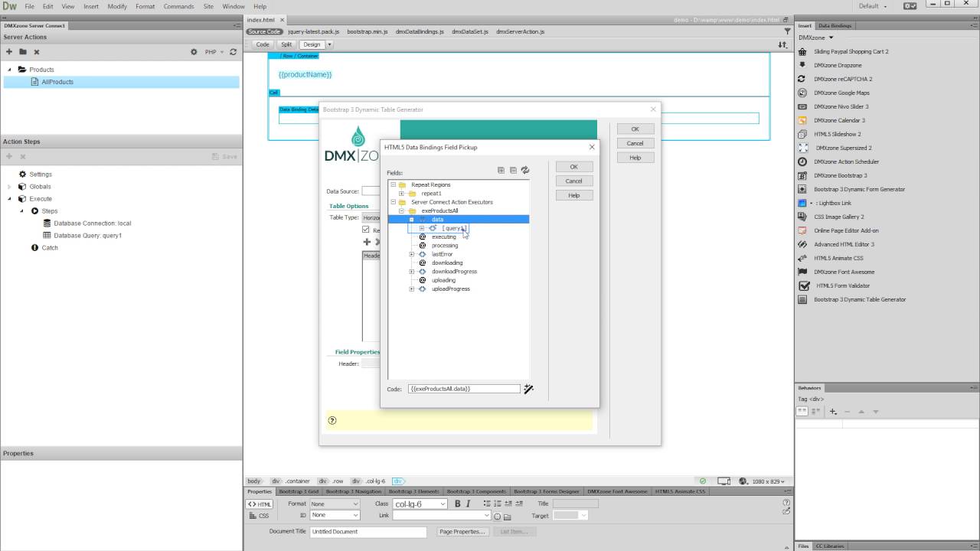The height and width of the screenshot is (551, 980).
Task: Expand the repeat1 node
Action: (x=401, y=194)
